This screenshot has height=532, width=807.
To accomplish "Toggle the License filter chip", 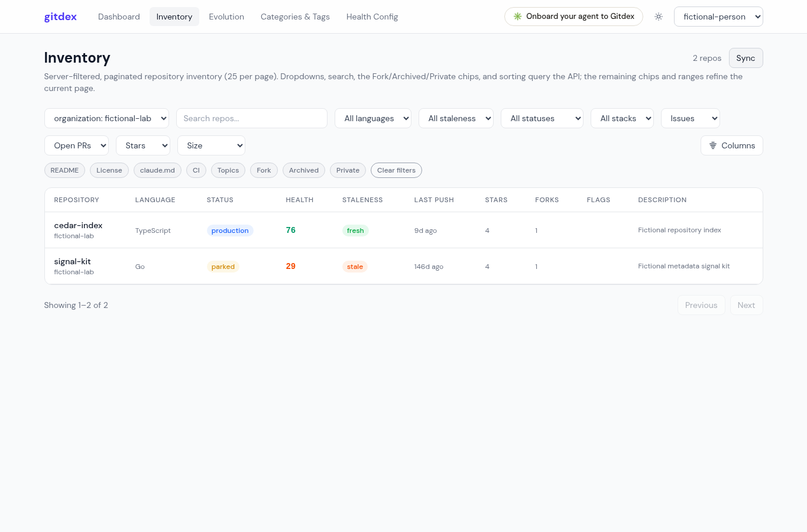I will click(109, 170).
